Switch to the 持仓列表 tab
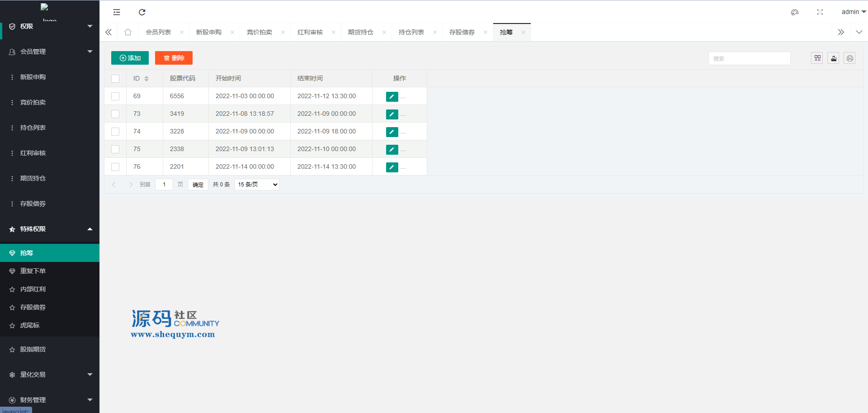868x413 pixels. [x=411, y=32]
